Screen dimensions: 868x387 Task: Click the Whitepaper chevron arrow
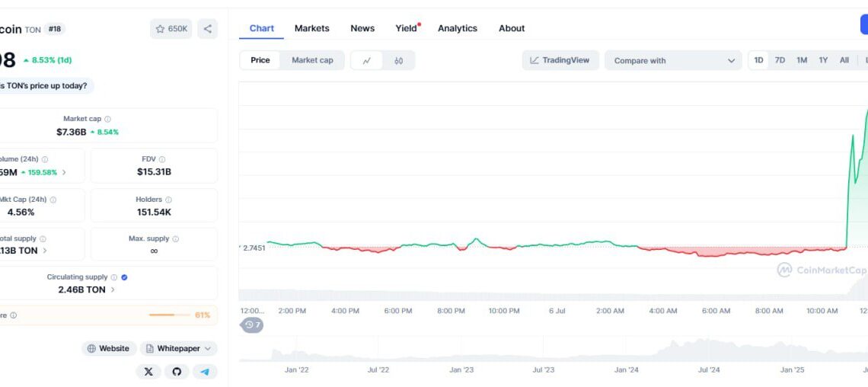[x=208, y=349]
